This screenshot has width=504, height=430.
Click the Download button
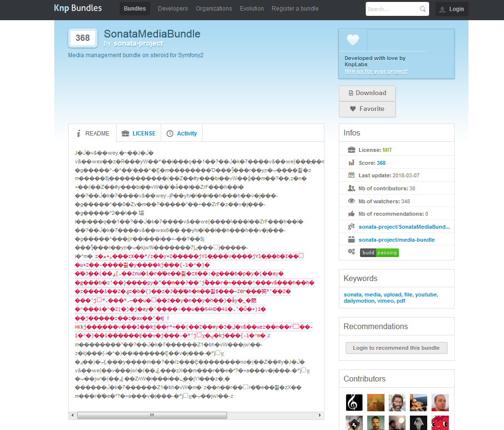coord(367,93)
